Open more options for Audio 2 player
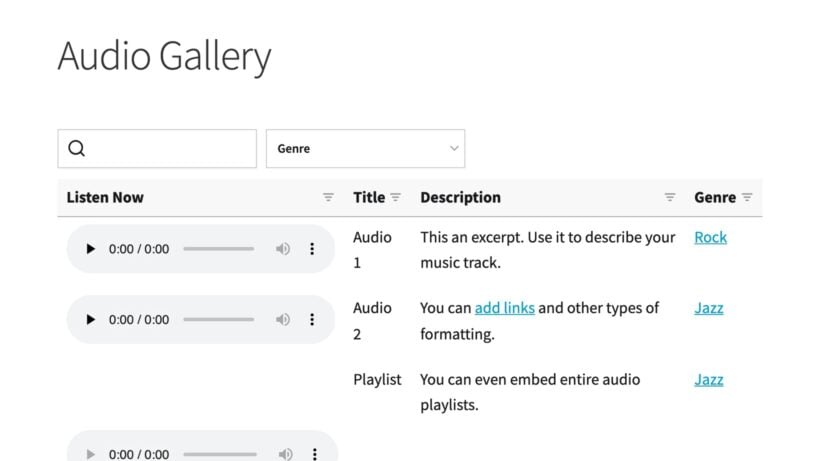Viewport: 820px width, 461px height. click(312, 319)
